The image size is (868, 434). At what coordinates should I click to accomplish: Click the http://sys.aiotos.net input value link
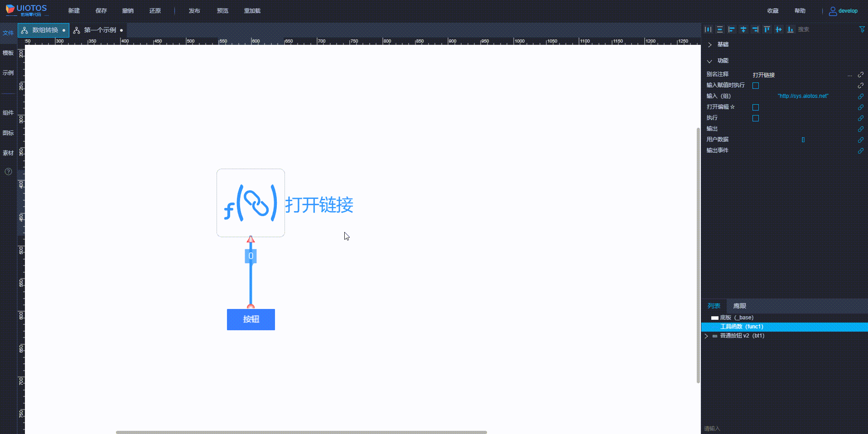click(x=802, y=96)
